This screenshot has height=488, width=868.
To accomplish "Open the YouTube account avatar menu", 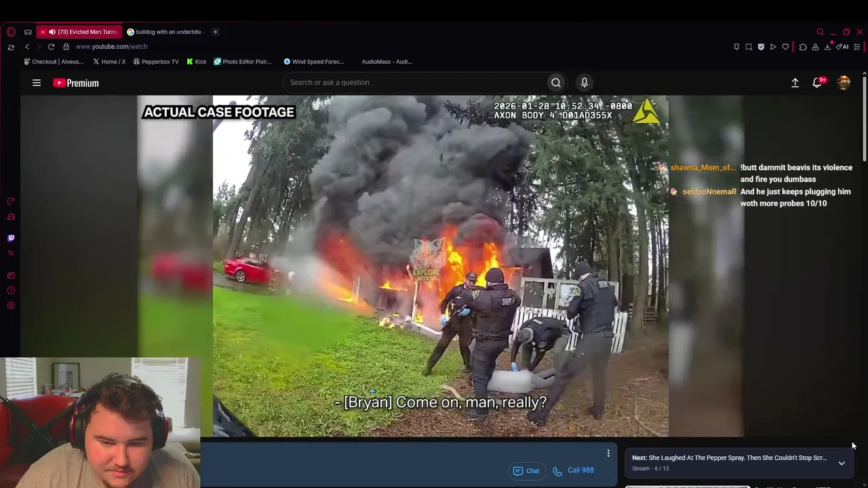I will (x=844, y=83).
